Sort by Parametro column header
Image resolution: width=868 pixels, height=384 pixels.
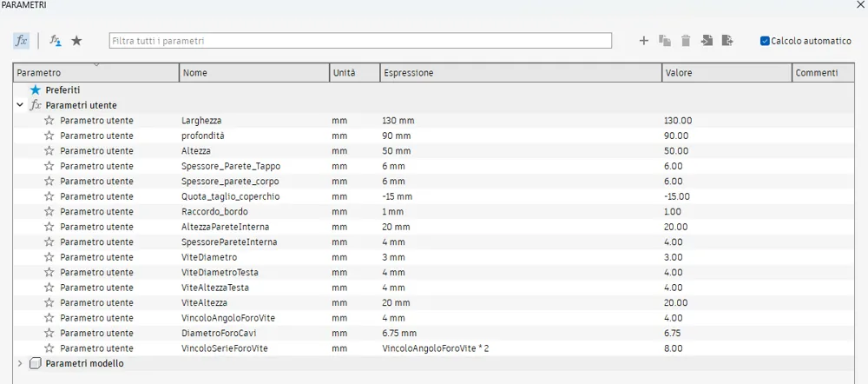pyautogui.click(x=95, y=73)
